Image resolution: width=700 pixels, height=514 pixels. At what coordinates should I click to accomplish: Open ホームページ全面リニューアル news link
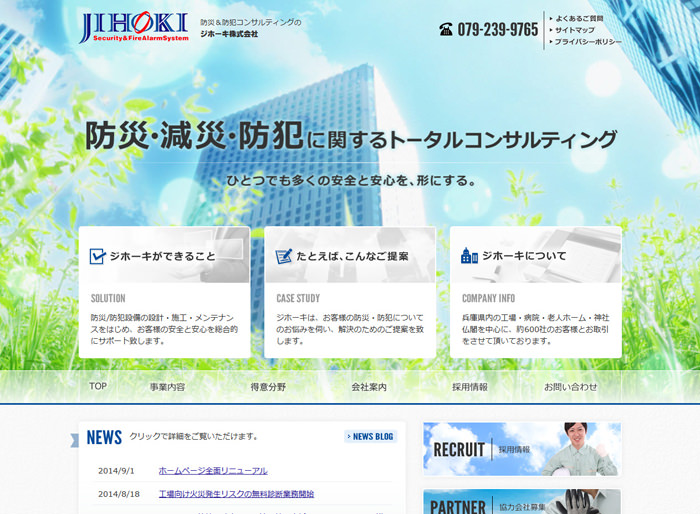point(212,470)
